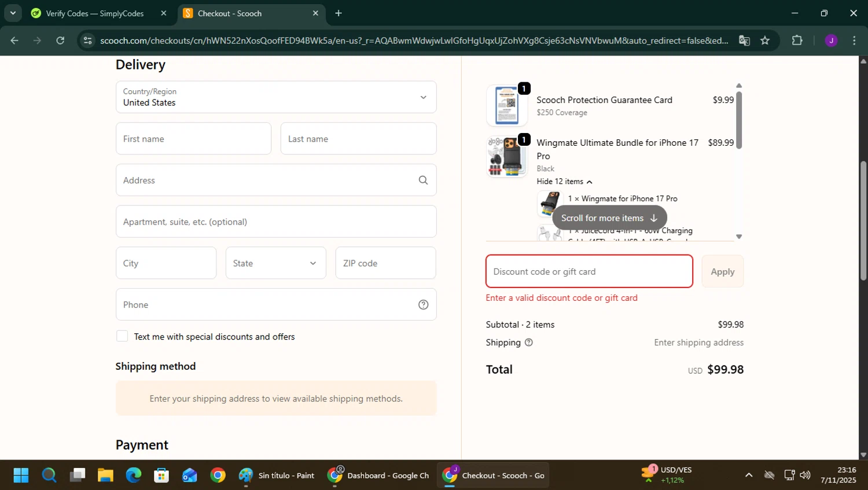
Task: Open Task View on the taskbar
Action: (x=78, y=476)
